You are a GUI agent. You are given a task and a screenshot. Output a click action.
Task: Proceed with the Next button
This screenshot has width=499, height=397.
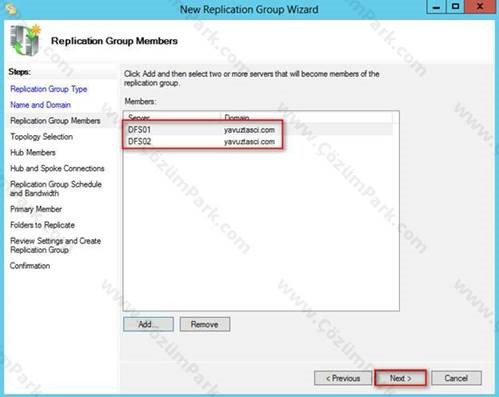[401, 378]
